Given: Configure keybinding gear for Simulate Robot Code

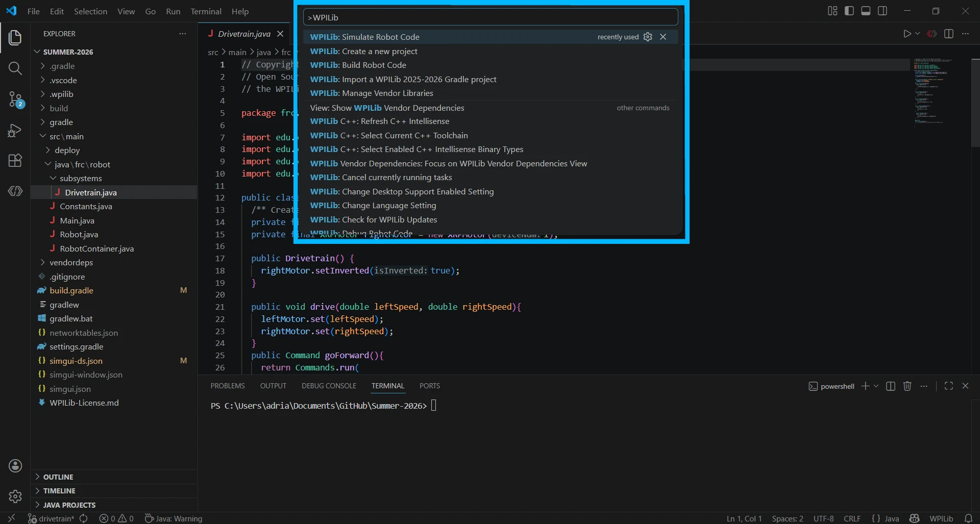Looking at the screenshot, I should click(648, 37).
